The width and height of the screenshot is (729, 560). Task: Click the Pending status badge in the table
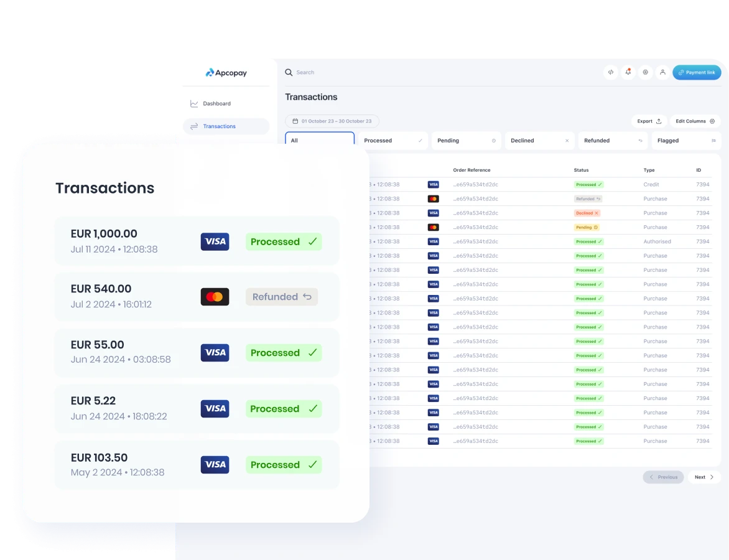click(x=587, y=228)
